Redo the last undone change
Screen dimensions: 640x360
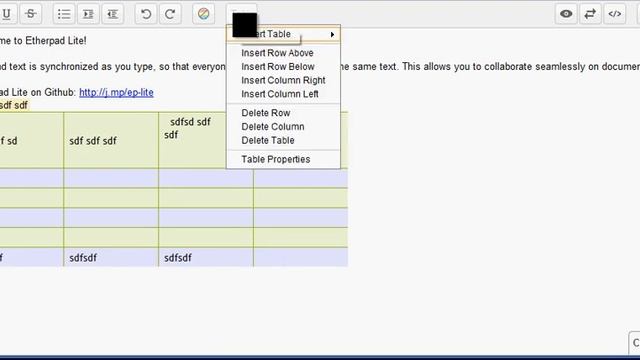[x=170, y=14]
